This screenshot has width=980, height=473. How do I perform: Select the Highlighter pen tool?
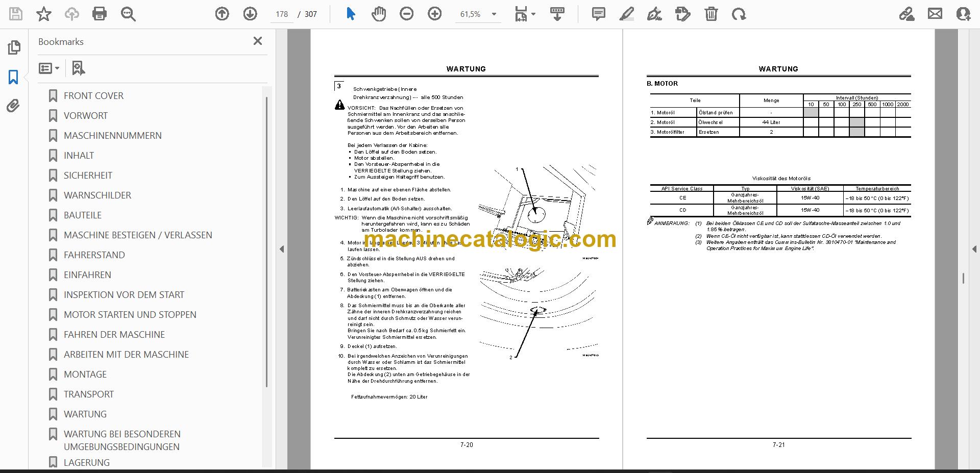[x=626, y=14]
